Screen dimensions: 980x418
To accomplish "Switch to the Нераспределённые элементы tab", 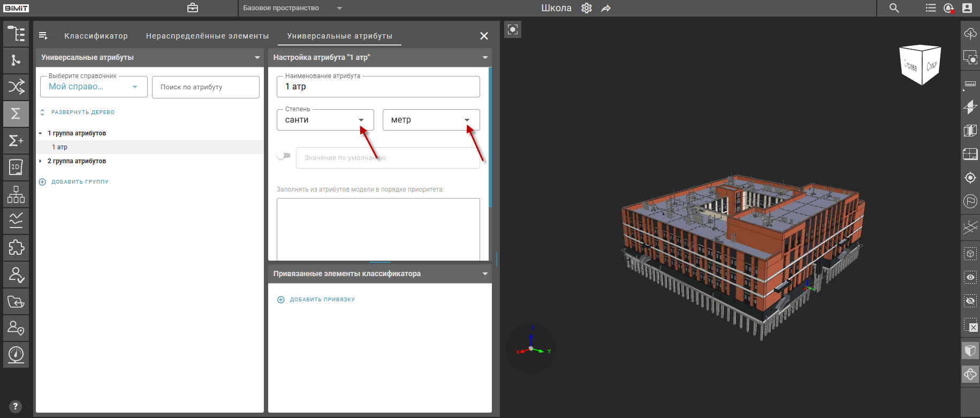I will click(x=207, y=36).
